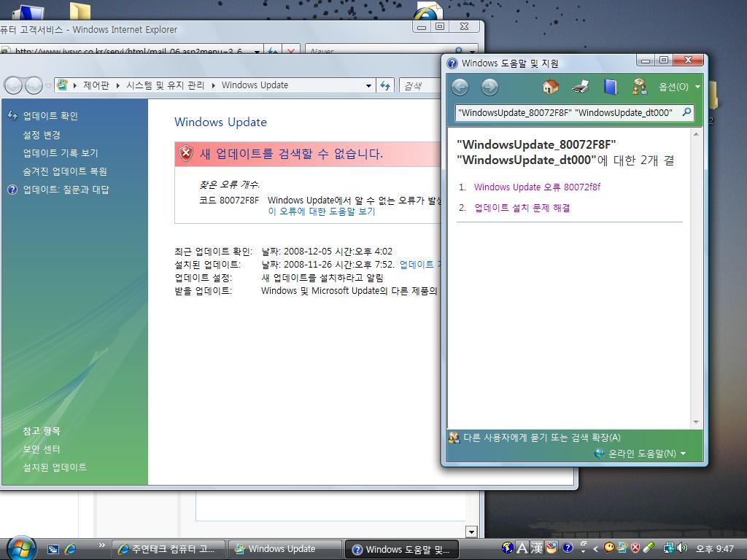Click the Internet Explorer desktop shortcut icon

428,10
